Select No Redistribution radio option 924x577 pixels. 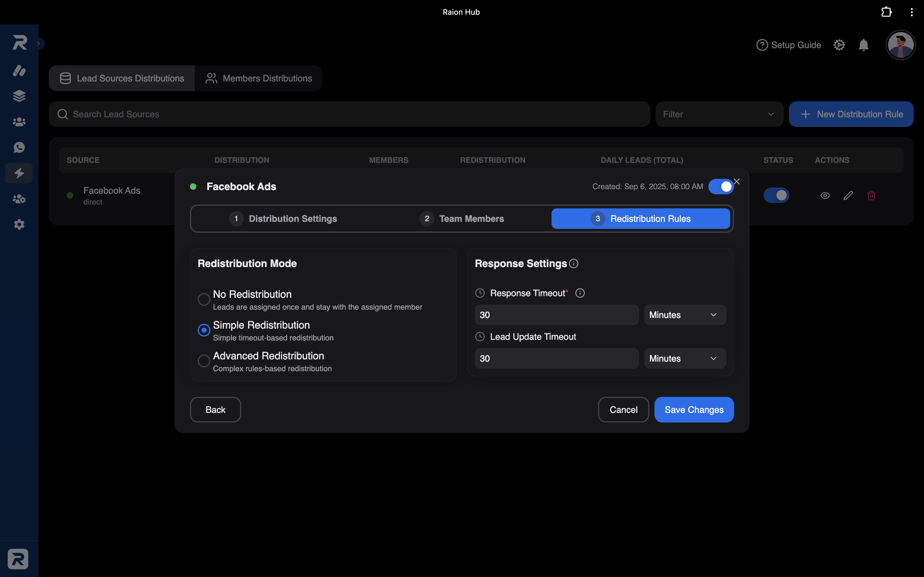pyautogui.click(x=204, y=299)
